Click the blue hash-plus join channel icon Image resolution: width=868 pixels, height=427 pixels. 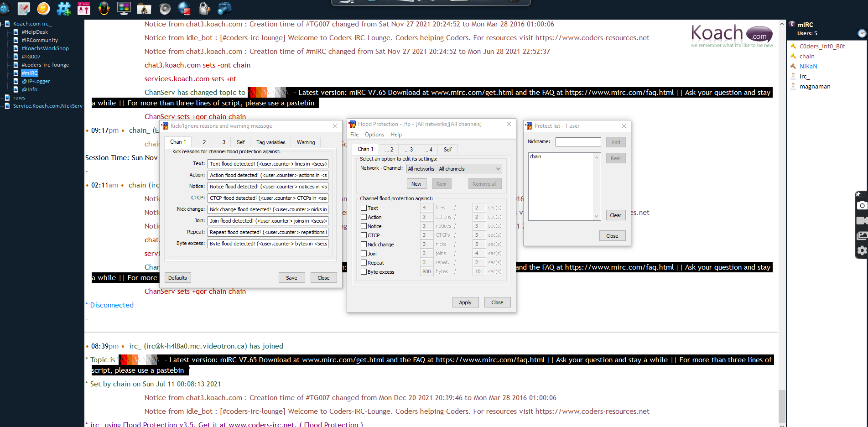pyautogui.click(x=64, y=8)
